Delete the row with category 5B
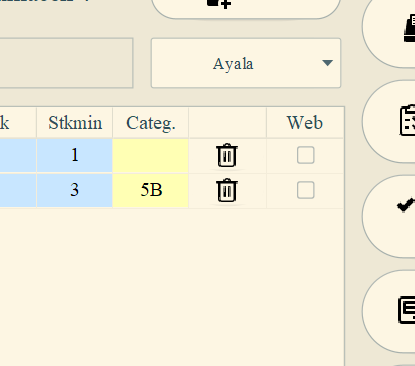This screenshot has height=366, width=415. pos(227,190)
